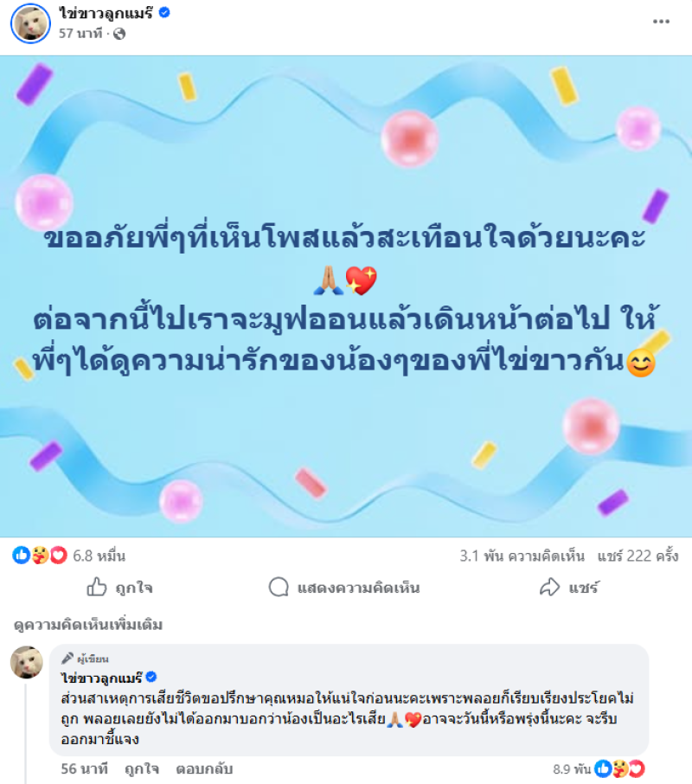Click the แชร์ share button

coord(569,588)
